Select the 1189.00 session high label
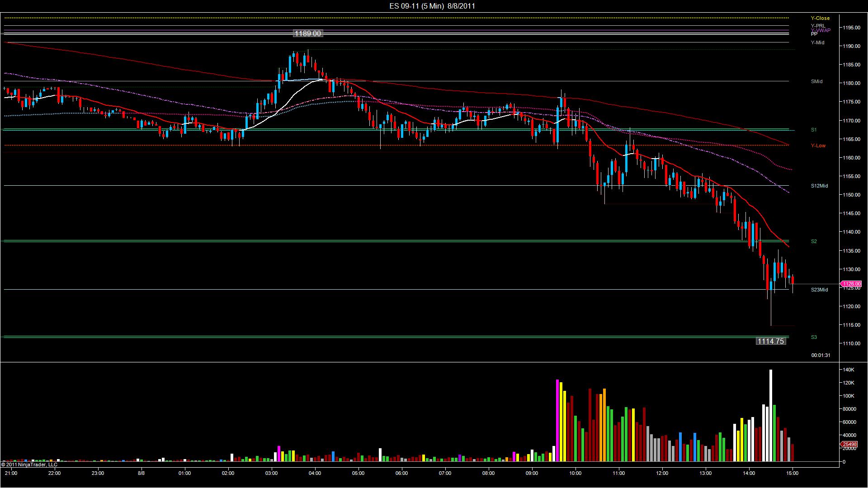 pos(308,33)
